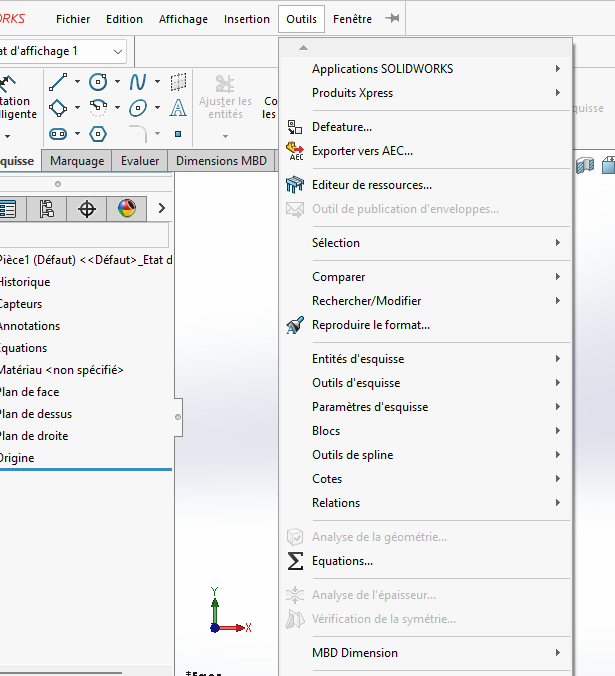Select the Line sketch tool
Image resolution: width=615 pixels, height=676 pixels.
click(58, 82)
